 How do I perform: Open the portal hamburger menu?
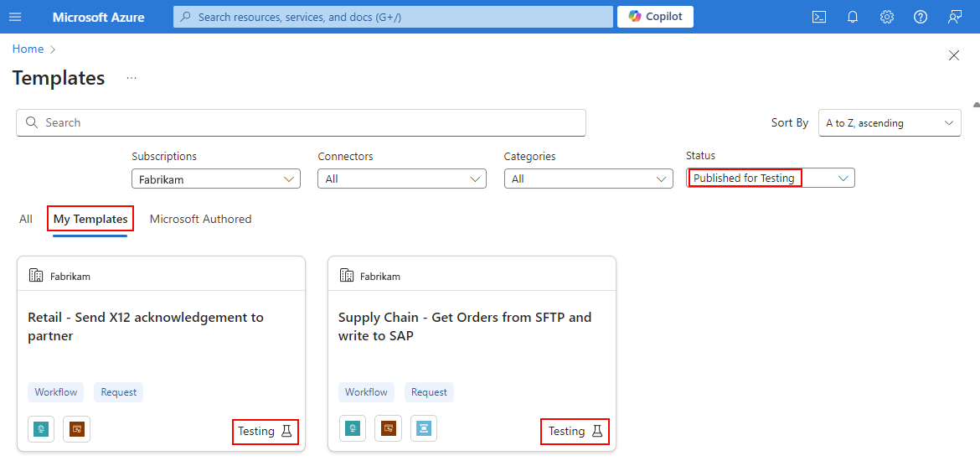[16, 17]
